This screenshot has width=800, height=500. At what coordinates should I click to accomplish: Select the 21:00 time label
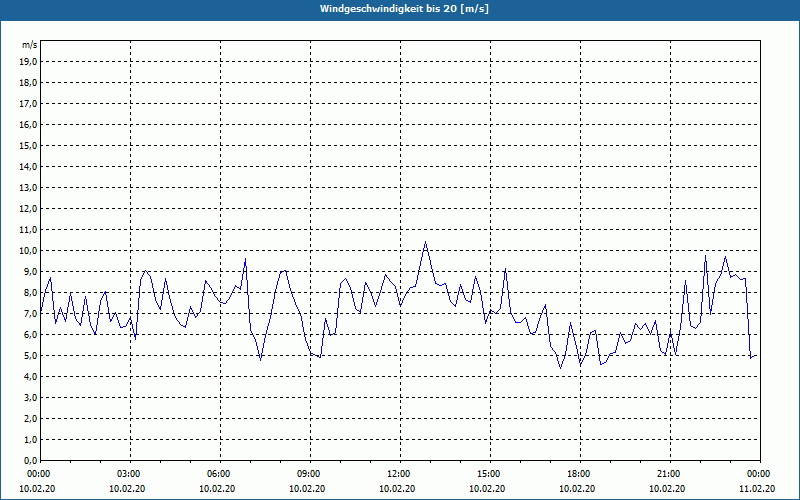coord(670,474)
